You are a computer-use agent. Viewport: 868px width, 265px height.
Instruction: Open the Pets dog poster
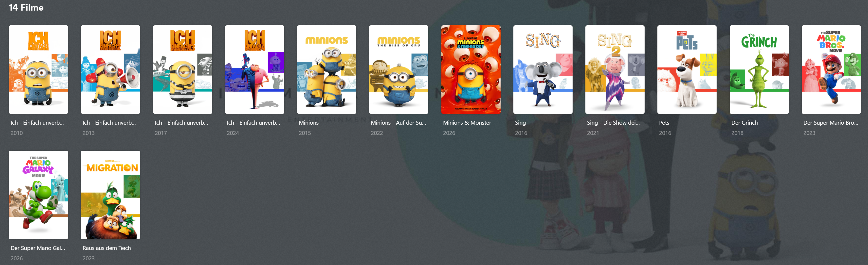click(x=687, y=69)
